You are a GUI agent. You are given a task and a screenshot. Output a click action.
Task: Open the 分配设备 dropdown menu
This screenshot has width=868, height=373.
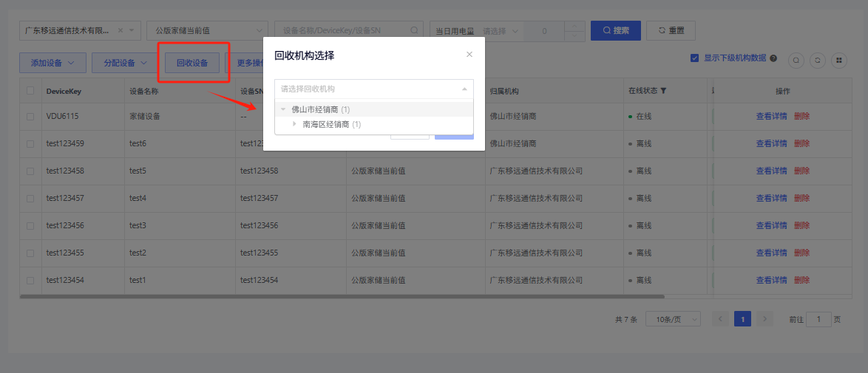click(124, 63)
